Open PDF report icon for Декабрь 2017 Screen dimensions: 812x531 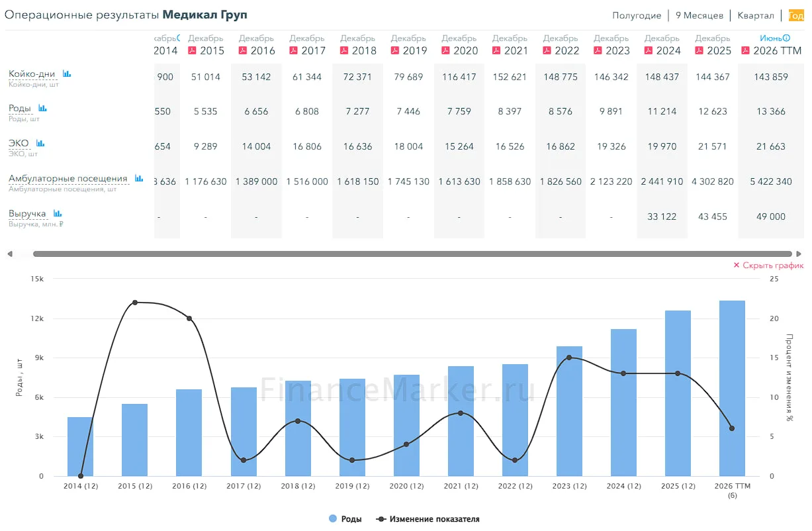294,50
